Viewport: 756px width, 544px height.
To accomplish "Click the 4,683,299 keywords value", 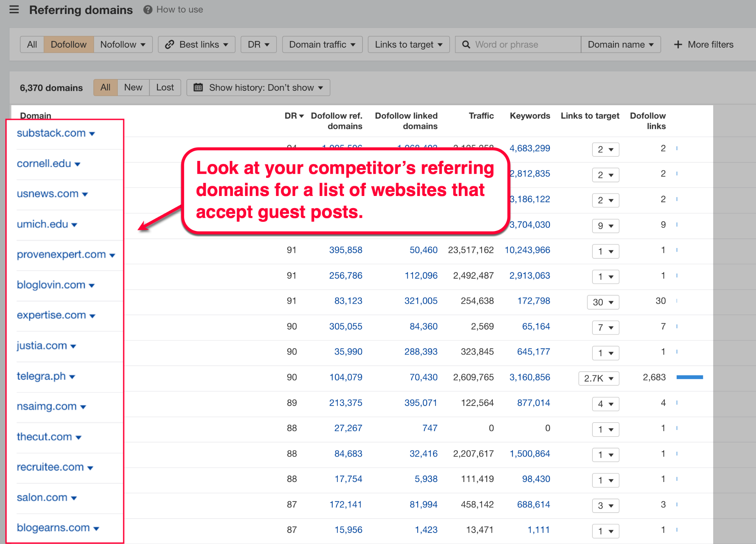I will point(530,148).
